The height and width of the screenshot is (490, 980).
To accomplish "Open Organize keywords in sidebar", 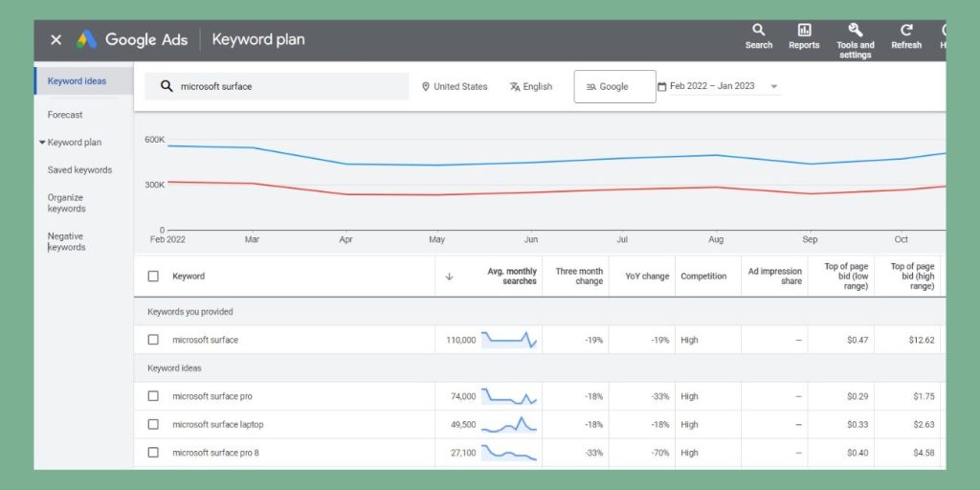I will click(67, 203).
